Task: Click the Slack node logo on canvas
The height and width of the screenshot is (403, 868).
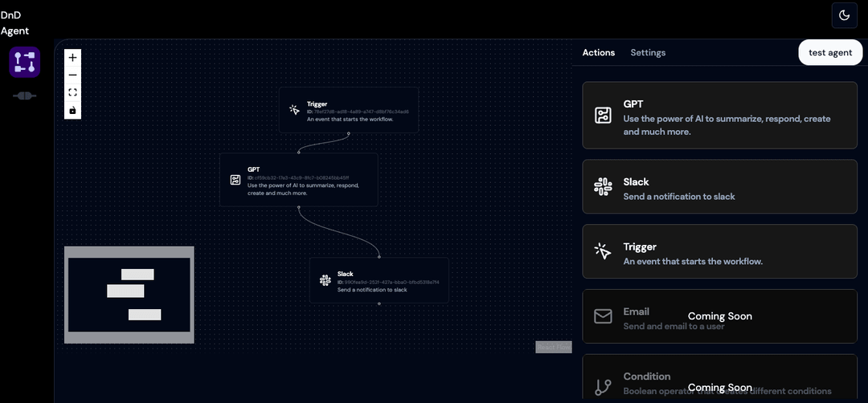Action: tap(325, 280)
